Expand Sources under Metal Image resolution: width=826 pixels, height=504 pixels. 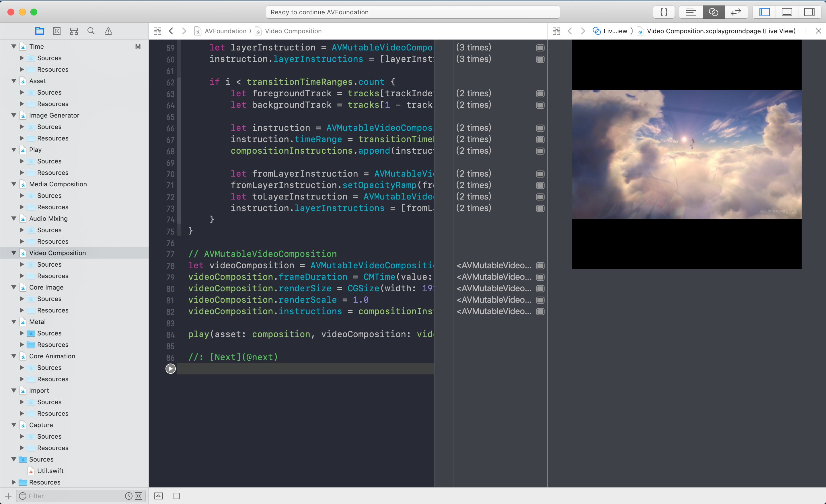[22, 333]
